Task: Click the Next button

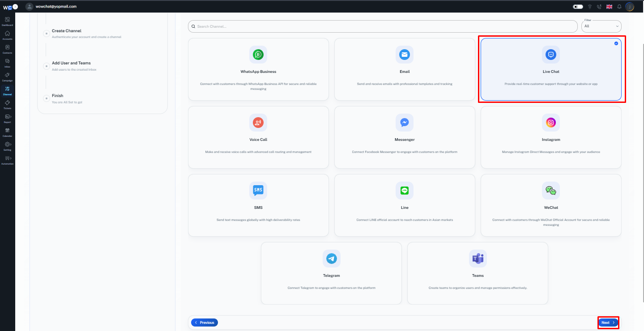Action: click(608, 323)
